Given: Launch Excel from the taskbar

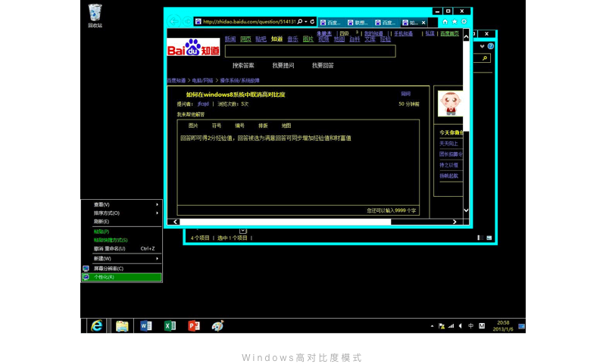Looking at the screenshot, I should 170,326.
